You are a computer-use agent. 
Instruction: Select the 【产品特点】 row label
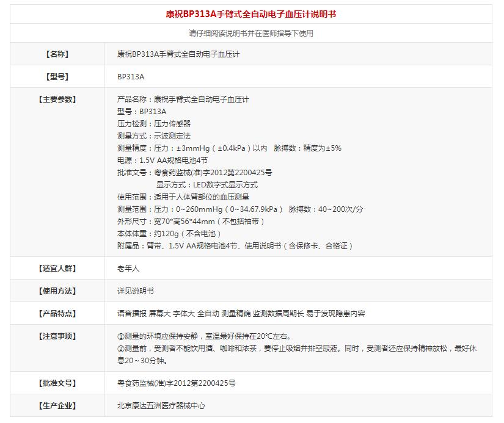[57, 314]
